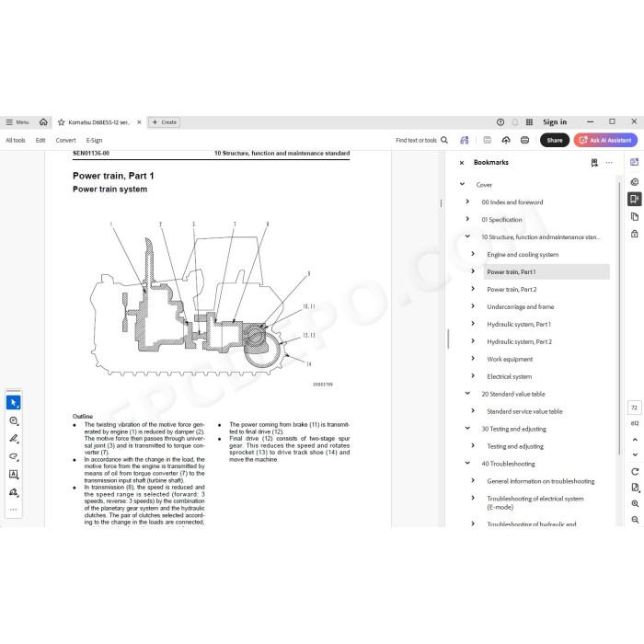Click the Save icon
Viewport: 644px width, 644px height.
(487, 140)
